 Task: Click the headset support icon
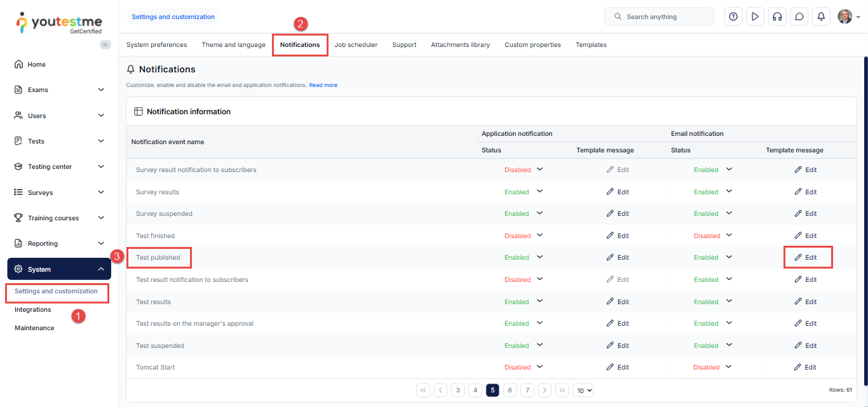tap(776, 17)
